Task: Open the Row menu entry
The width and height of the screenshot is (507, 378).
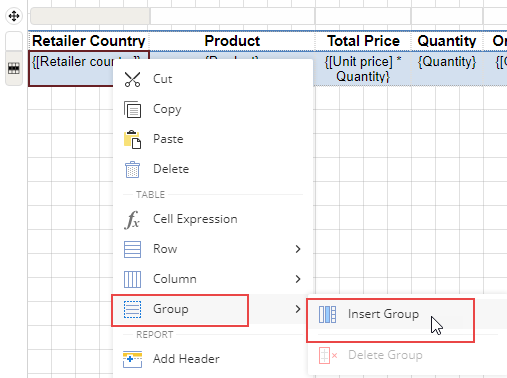Action: [213, 249]
